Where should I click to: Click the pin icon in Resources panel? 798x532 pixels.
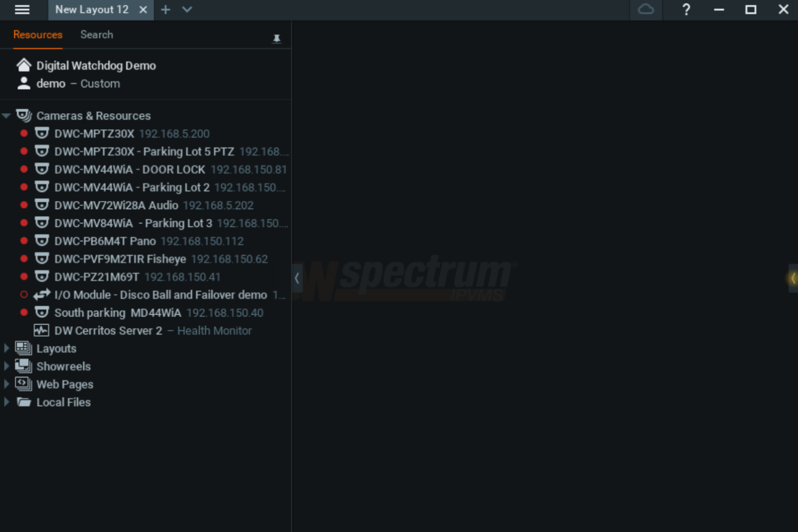[277, 38]
